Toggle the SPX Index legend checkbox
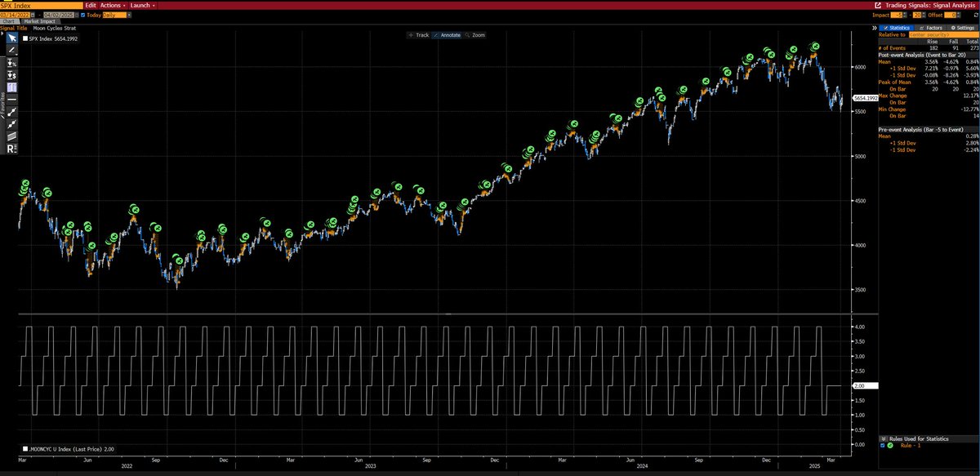980x476 pixels. (x=25, y=38)
